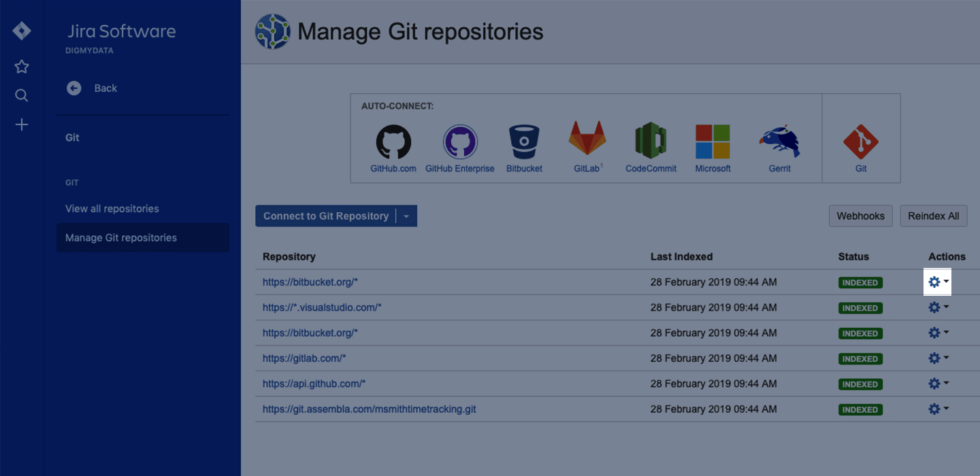The height and width of the screenshot is (476, 980).
Task: Select the GitHub Enterprise integration icon
Action: point(460,142)
